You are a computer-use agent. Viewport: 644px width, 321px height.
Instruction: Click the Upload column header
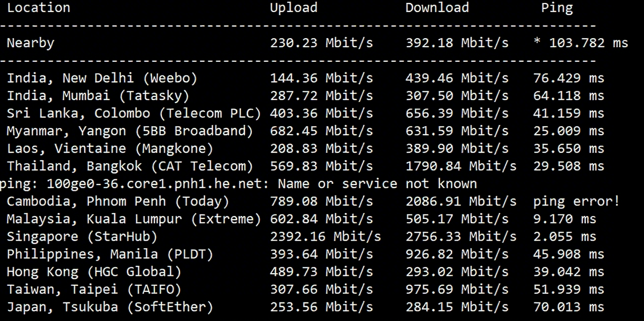[294, 8]
